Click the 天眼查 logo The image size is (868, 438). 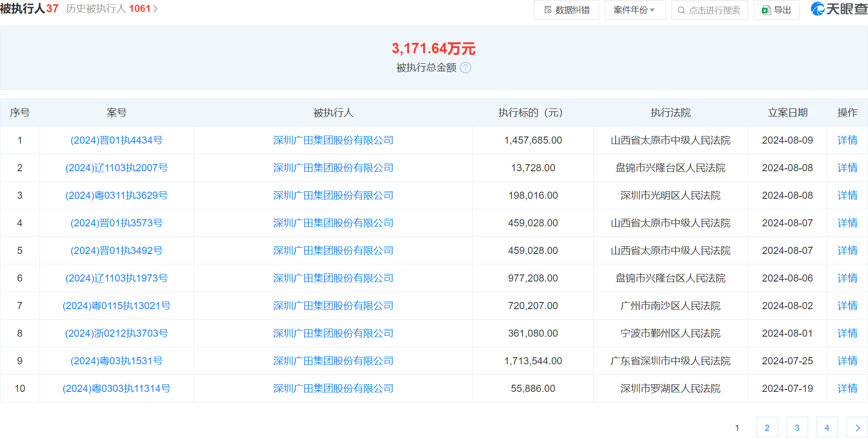click(x=839, y=9)
